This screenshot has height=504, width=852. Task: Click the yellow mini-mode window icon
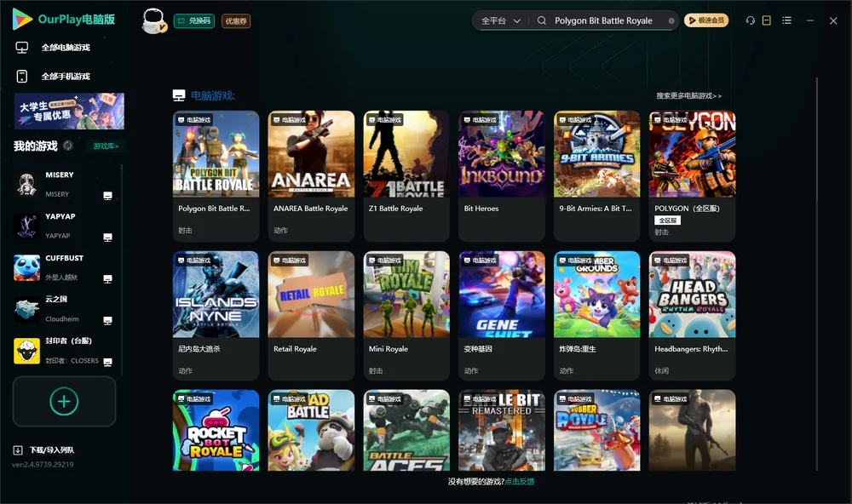(767, 20)
